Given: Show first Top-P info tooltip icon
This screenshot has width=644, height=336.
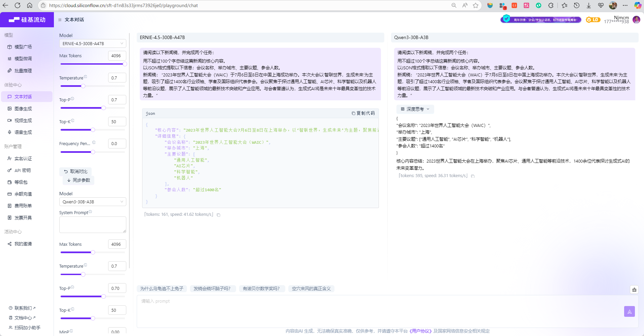Looking at the screenshot, I should click(72, 99).
